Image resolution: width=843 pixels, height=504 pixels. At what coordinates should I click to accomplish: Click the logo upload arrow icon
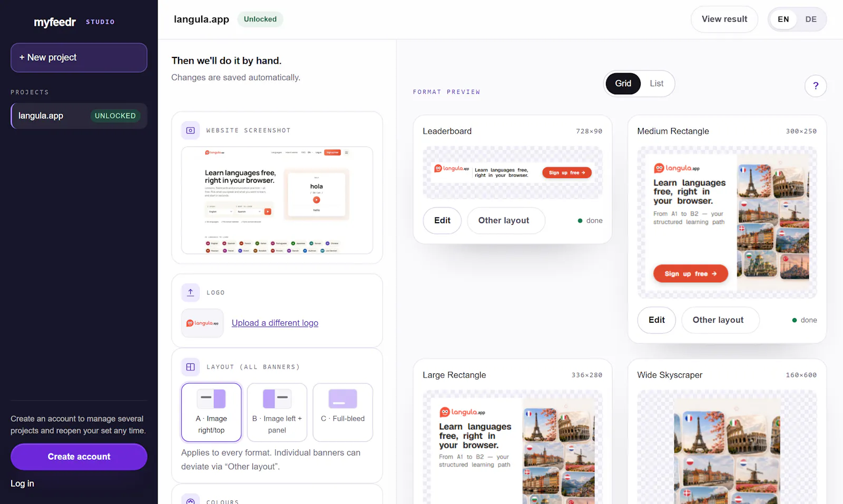coord(191,292)
